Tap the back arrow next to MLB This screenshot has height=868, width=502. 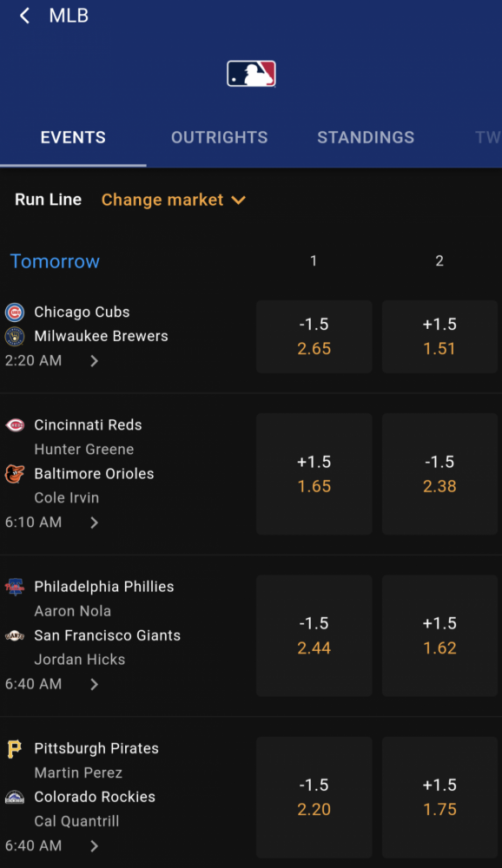coord(25,16)
